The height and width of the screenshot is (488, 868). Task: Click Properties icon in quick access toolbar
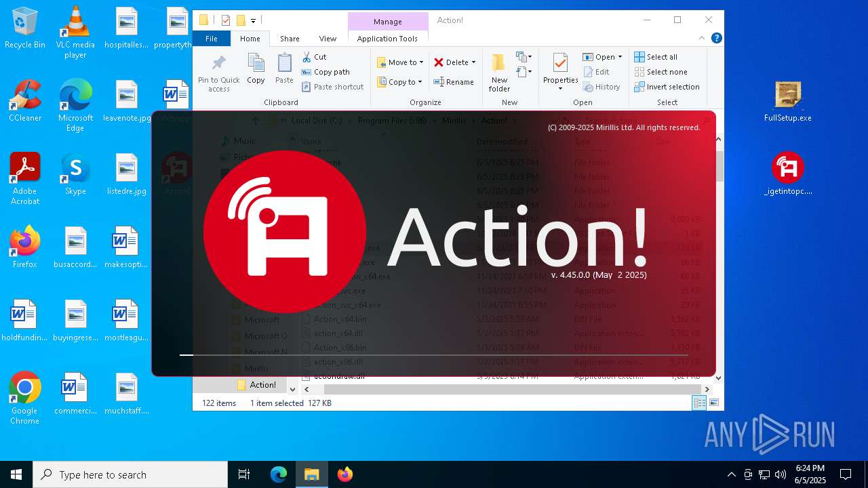pos(226,20)
